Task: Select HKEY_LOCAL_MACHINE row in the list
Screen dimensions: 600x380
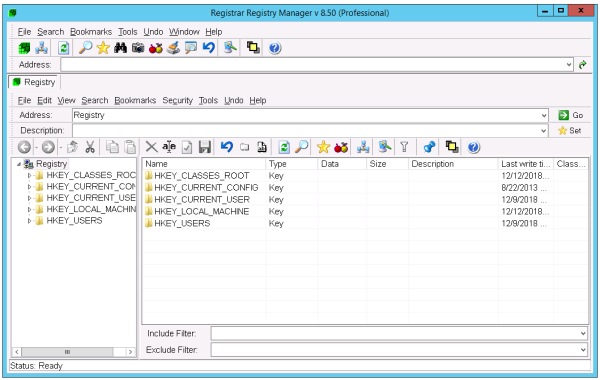Action: coord(365,212)
